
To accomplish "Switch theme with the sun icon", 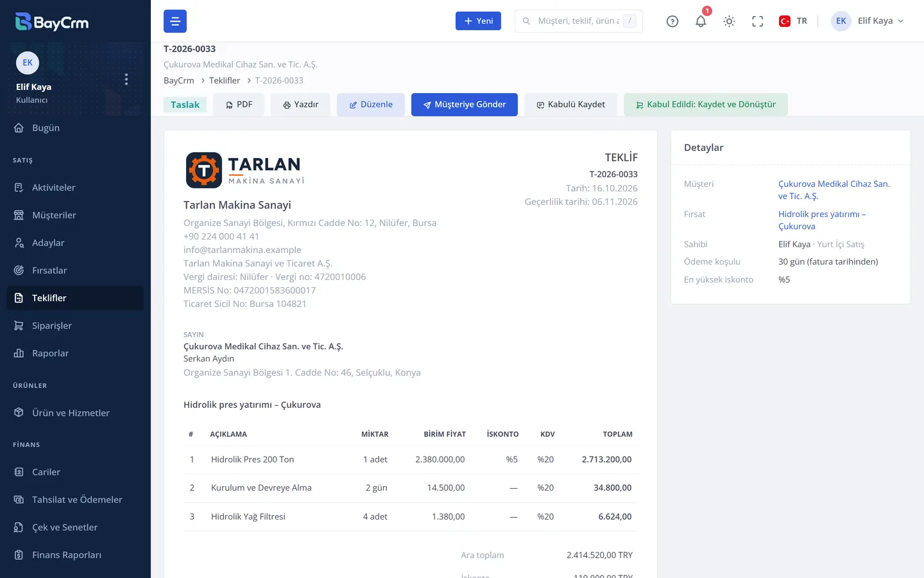I will [x=729, y=21].
